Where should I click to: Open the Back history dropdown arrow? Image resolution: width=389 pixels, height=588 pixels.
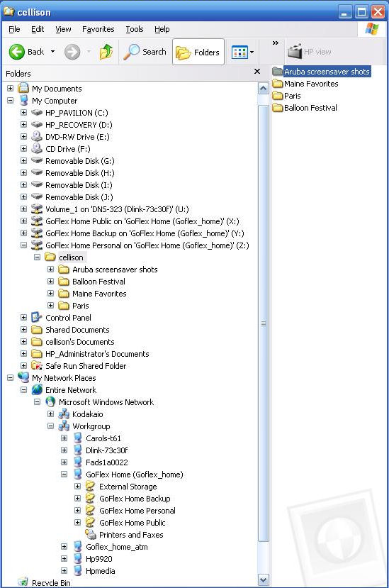tap(53, 52)
